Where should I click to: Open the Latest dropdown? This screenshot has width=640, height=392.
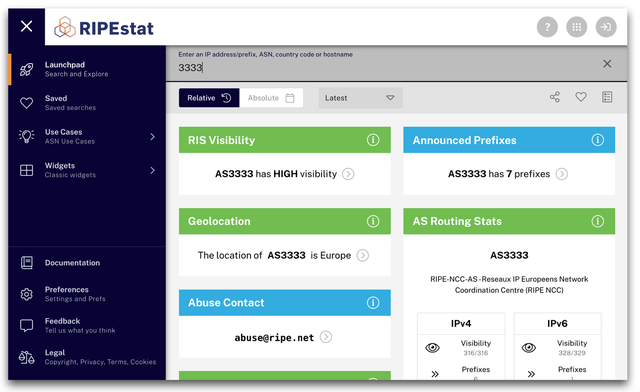point(360,98)
